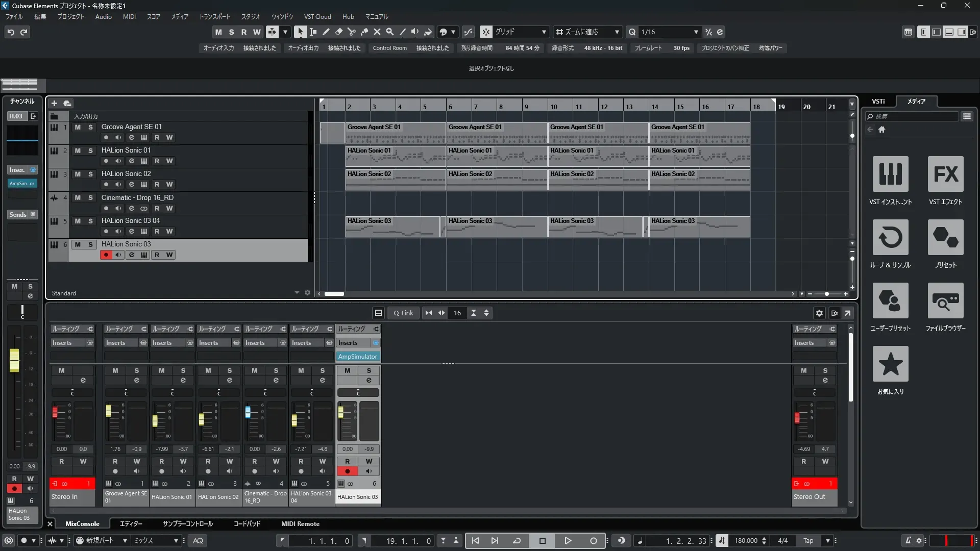The image size is (980, 551).
Task: Select the Eraser tool in the toolbar
Action: click(338, 32)
